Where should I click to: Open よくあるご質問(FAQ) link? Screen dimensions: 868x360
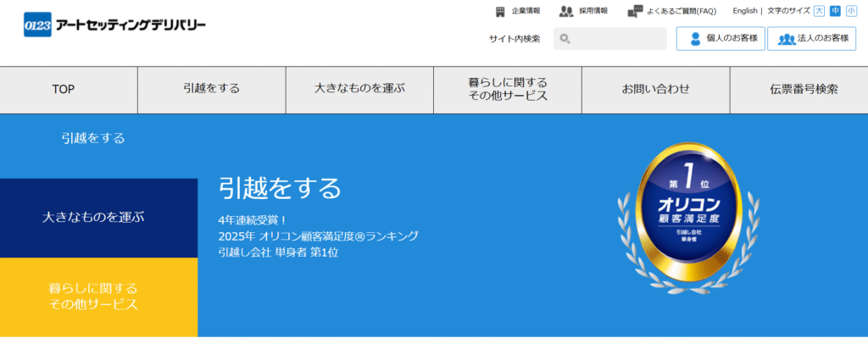(681, 11)
